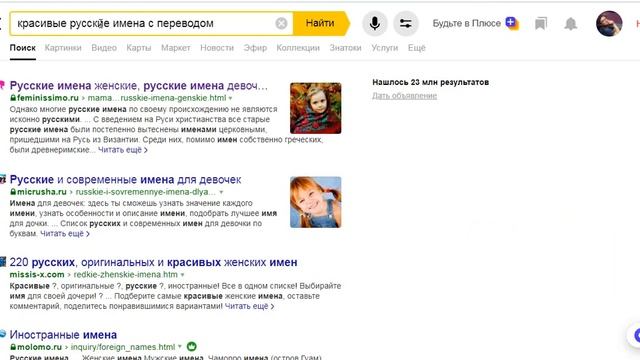Screen dimensions: 640x360
Task: Click Читать ещё under the micrusha.ru snippet
Action: 64,233
